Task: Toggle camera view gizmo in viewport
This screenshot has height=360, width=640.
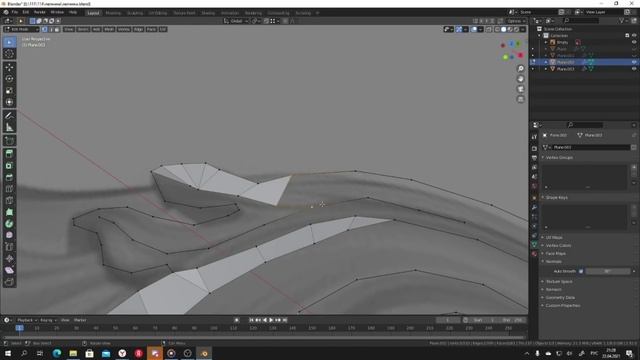Action: [x=520, y=89]
